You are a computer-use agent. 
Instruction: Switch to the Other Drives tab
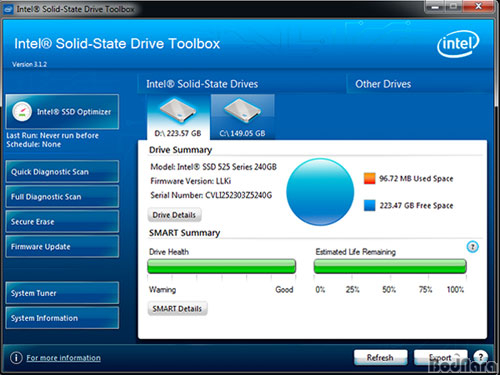click(x=383, y=84)
